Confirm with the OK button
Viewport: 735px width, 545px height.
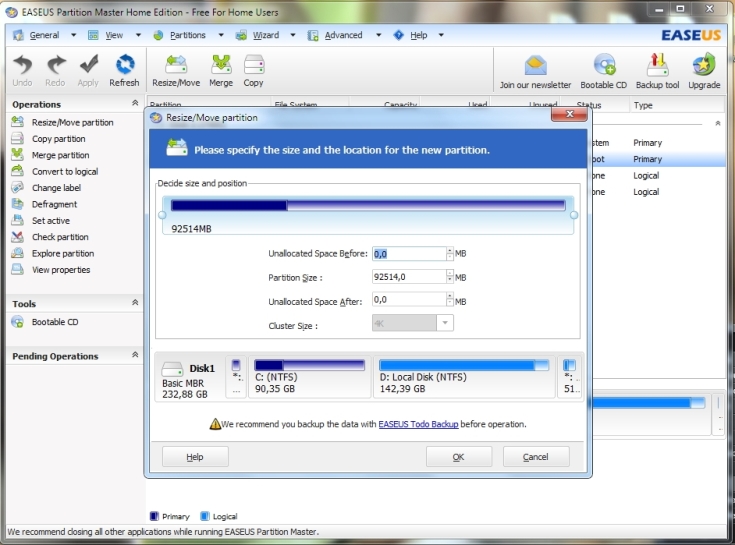point(459,457)
